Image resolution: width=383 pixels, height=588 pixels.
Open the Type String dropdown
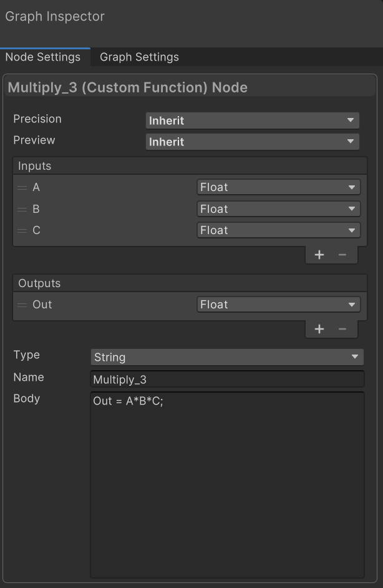click(x=226, y=357)
